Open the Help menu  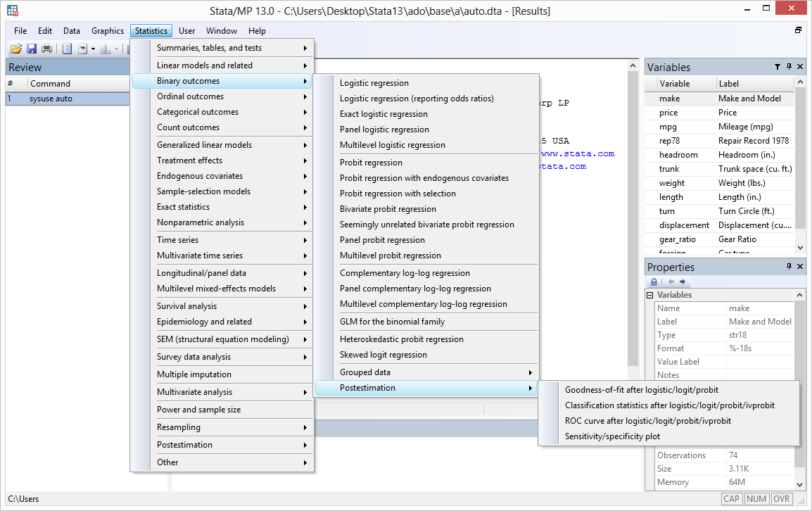(257, 30)
